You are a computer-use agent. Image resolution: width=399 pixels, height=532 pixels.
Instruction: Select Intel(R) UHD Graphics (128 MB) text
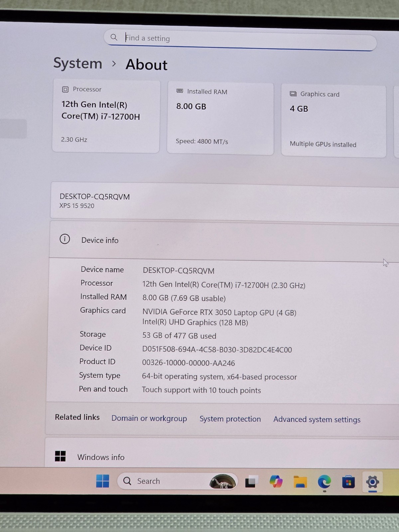pos(195,322)
